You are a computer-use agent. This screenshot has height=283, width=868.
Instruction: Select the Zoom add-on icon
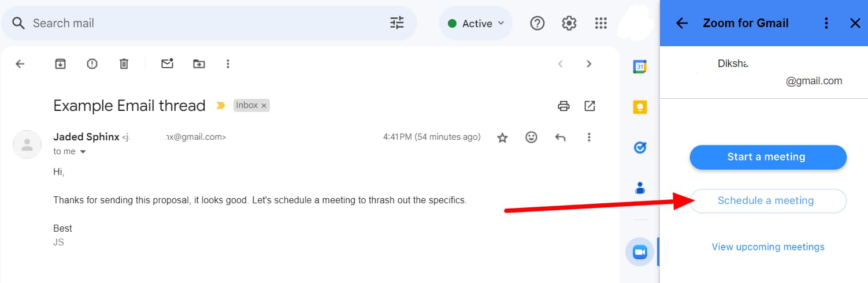[x=640, y=252]
